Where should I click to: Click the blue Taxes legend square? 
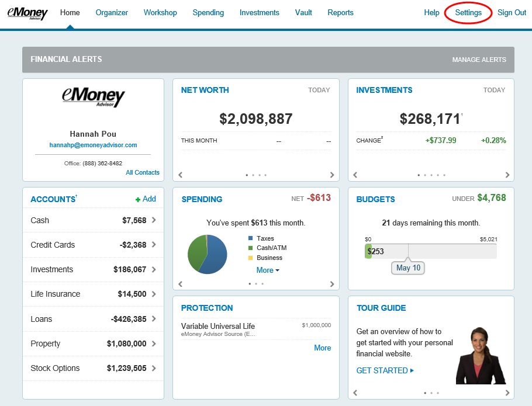[250, 238]
